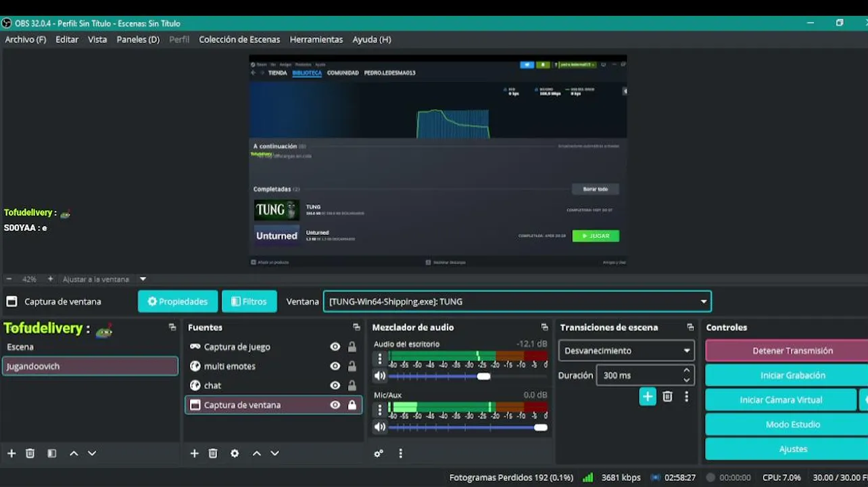The height and width of the screenshot is (487, 868).
Task: Toggle lock on multi emotes source
Action: coord(352,366)
